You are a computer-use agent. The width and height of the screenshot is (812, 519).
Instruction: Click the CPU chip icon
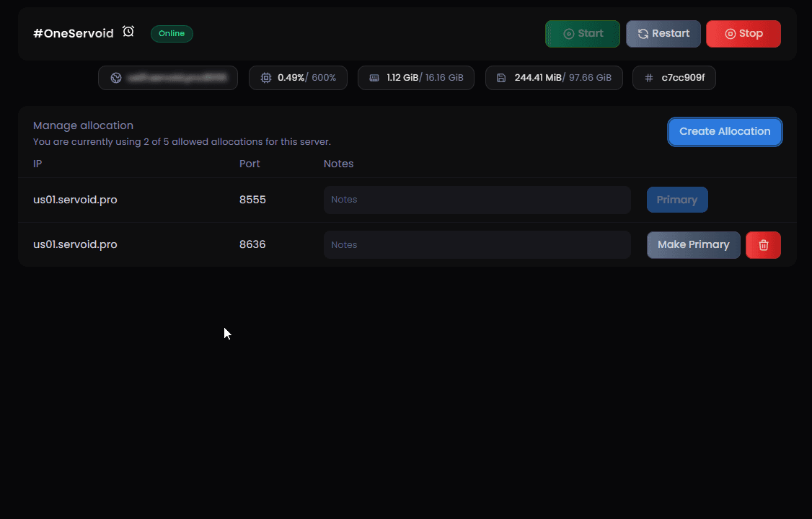pos(266,78)
